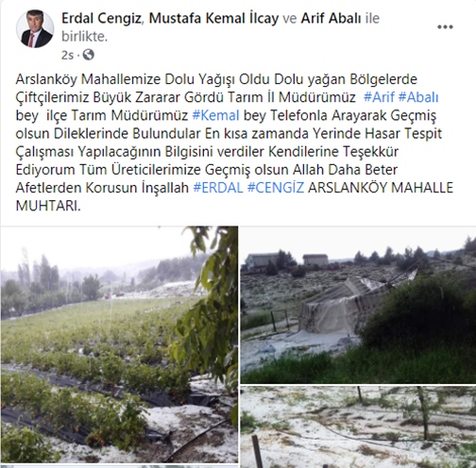Open Mustafa Kemal İlcay's tagged profile

[213, 18]
